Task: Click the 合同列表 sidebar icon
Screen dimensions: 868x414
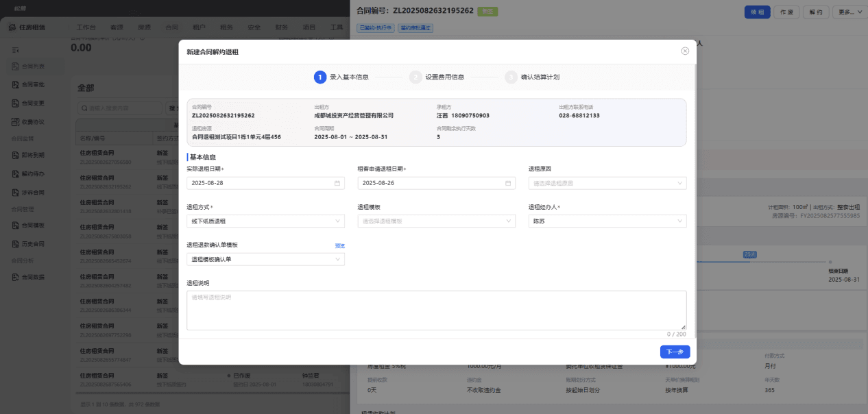Action: click(16, 66)
